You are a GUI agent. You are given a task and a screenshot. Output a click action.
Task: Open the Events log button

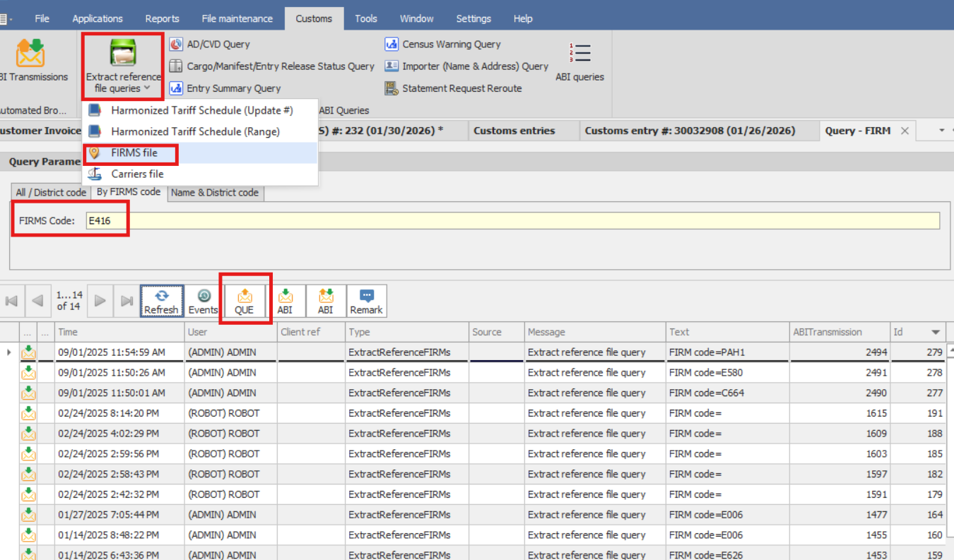coord(203,301)
